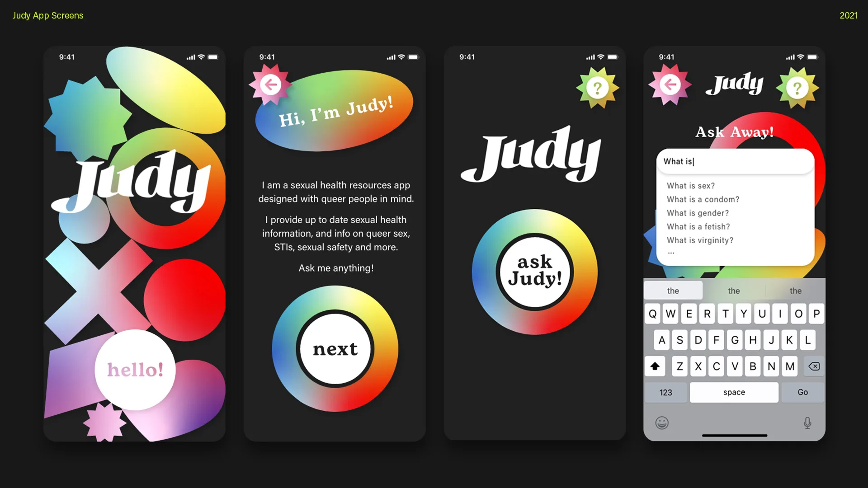Click the 'Go' key on the keyboard
The height and width of the screenshot is (488, 868).
pyautogui.click(x=803, y=392)
